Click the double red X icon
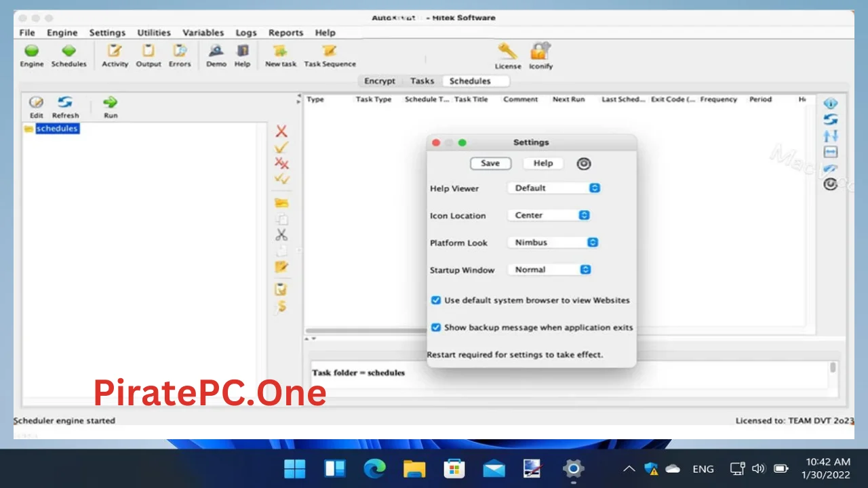 pyautogui.click(x=281, y=163)
